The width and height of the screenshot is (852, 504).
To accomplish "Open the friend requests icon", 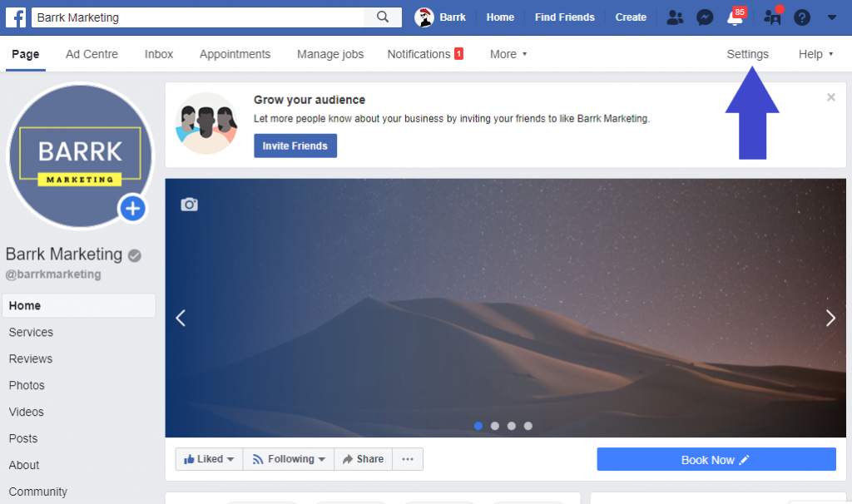I will click(x=675, y=17).
